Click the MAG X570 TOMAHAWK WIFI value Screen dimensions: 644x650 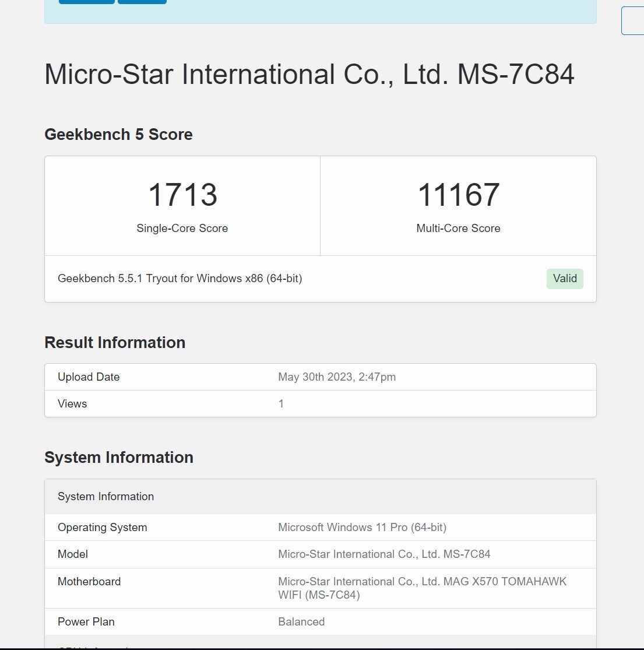tap(423, 588)
